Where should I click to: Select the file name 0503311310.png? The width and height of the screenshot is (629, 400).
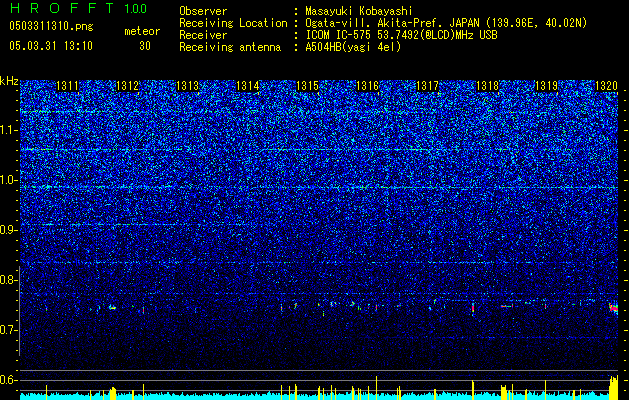coord(51,27)
